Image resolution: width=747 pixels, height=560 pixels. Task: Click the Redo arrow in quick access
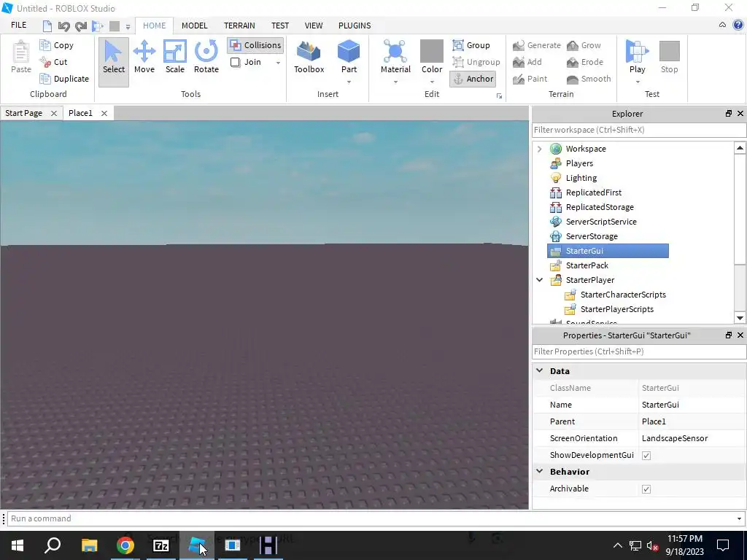click(81, 26)
